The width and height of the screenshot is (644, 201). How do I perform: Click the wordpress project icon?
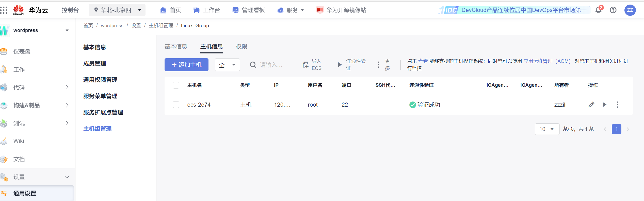point(5,31)
